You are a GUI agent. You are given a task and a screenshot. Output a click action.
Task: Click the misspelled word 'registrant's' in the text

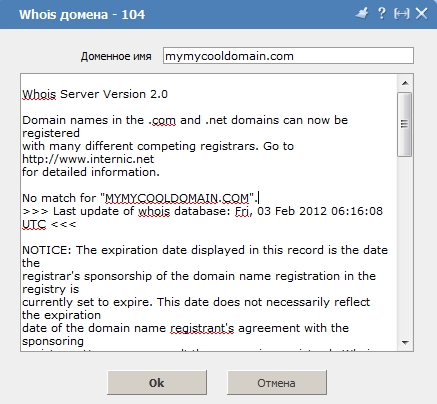click(202, 328)
